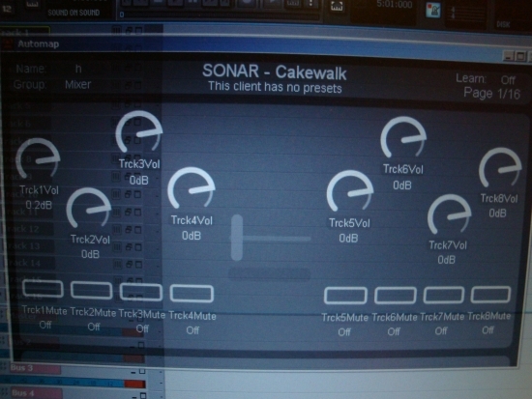Click the Trck4Vol 0dB value
Viewport: 532px width, 399px height.
click(x=192, y=236)
